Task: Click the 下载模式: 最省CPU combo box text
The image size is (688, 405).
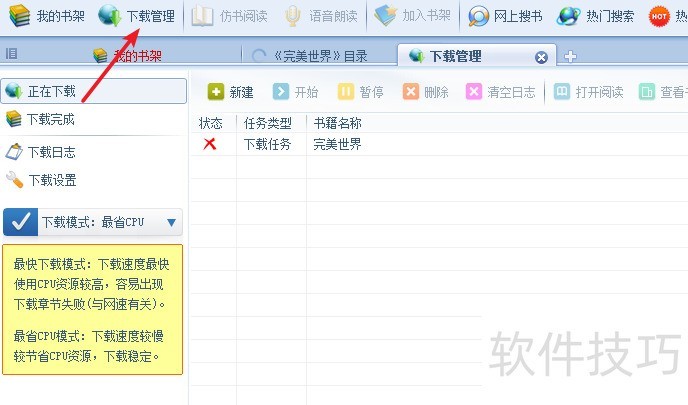Action: [93, 222]
